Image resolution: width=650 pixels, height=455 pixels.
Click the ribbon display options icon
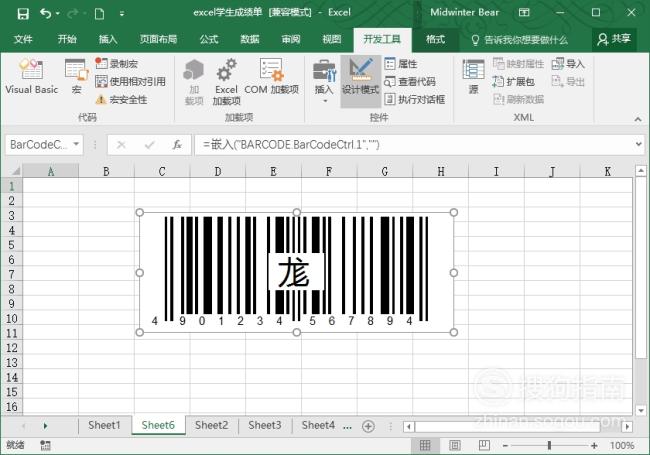click(x=524, y=13)
